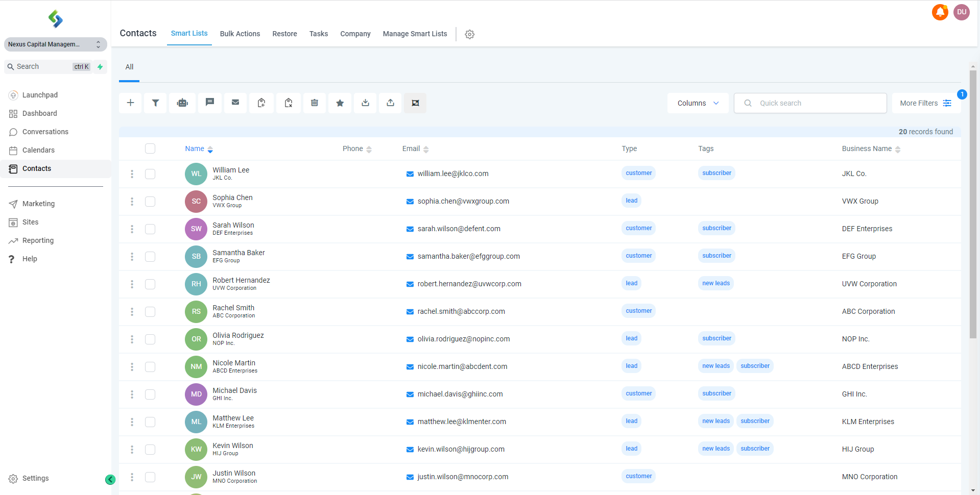Click the gear icon beside Manage Smart Lists
The image size is (980, 495).
[x=470, y=34]
